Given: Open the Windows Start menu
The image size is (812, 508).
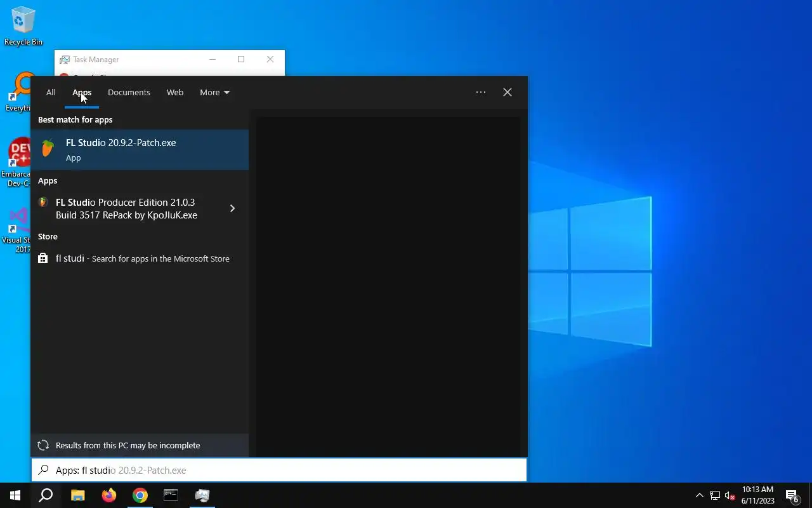Looking at the screenshot, I should (15, 495).
